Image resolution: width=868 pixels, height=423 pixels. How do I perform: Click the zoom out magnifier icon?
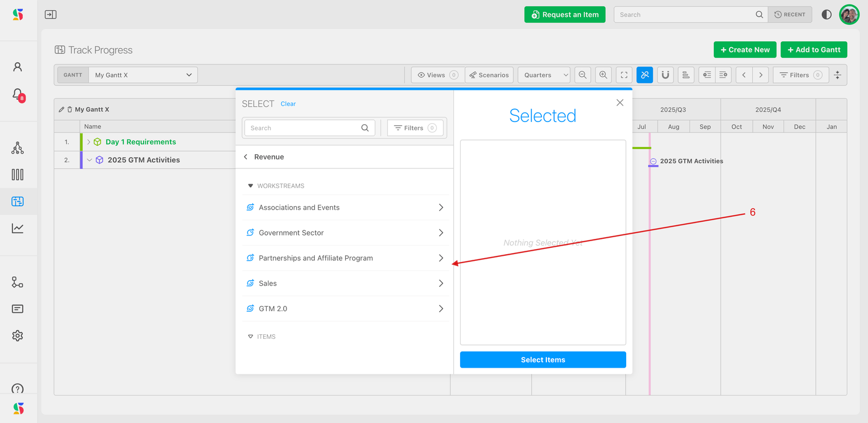pyautogui.click(x=583, y=75)
